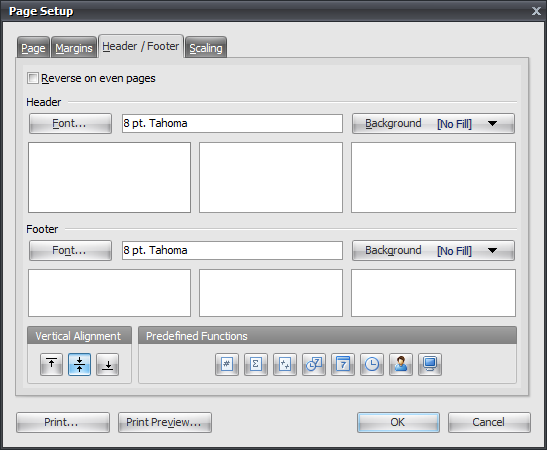Select the Header / Footer tab
547x450 pixels.
tap(141, 46)
